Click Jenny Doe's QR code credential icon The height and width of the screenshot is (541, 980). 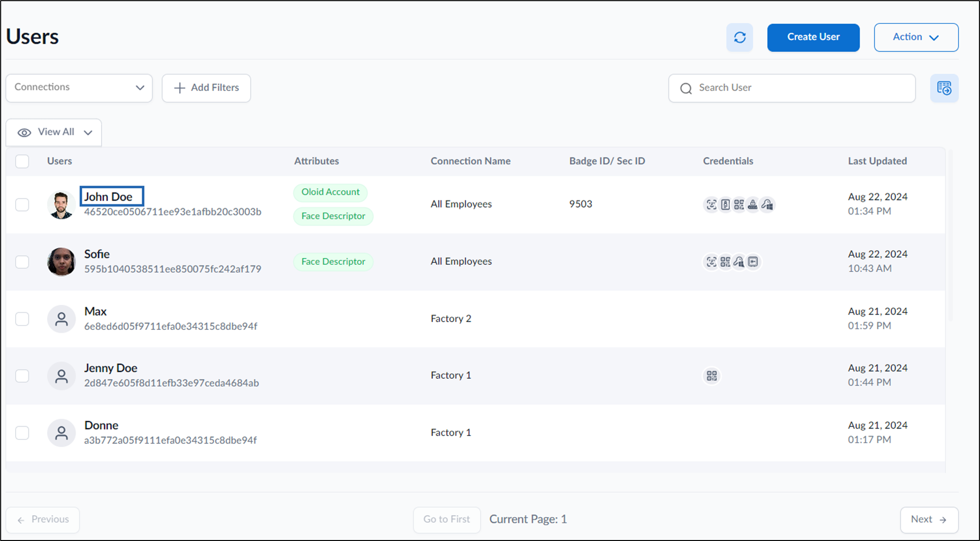click(712, 376)
